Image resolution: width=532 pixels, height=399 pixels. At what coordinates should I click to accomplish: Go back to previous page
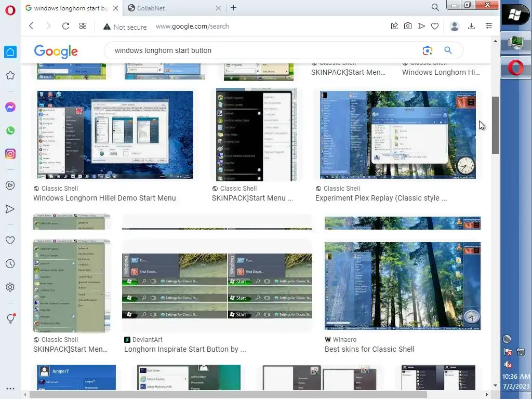(31, 26)
